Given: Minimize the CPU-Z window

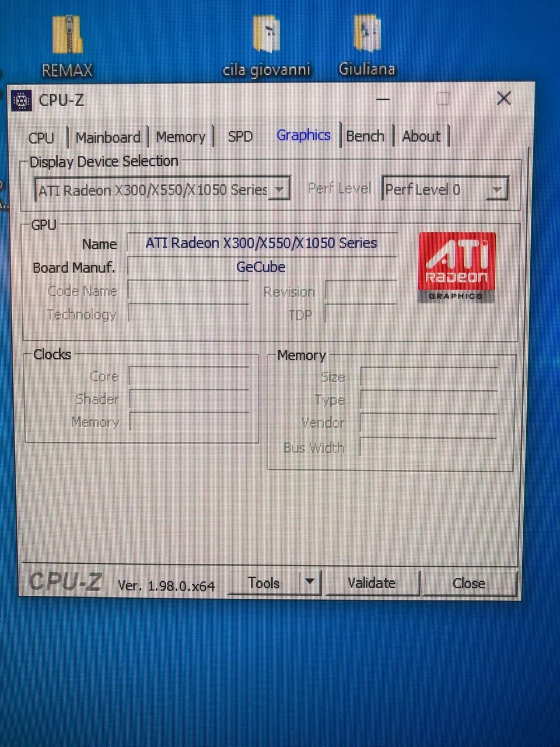Looking at the screenshot, I should click(383, 99).
